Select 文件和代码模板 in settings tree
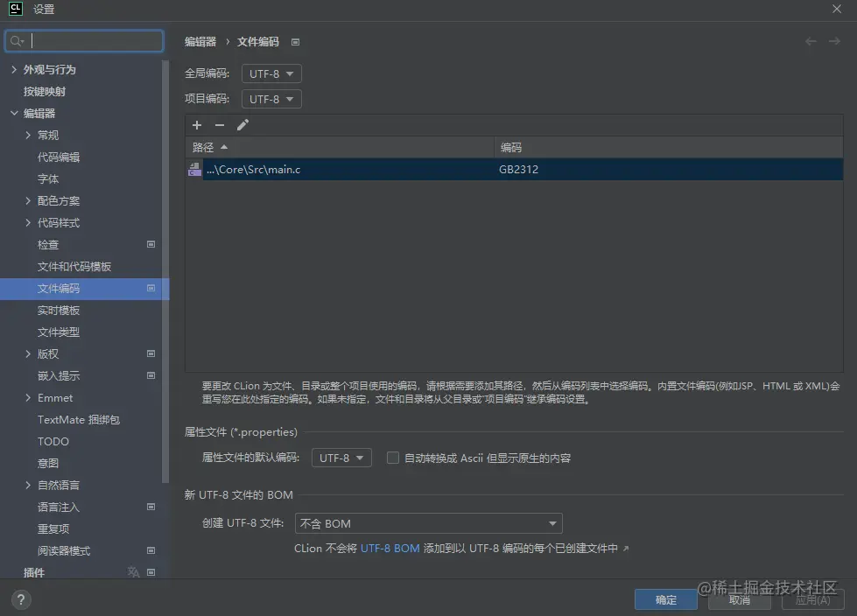This screenshot has height=616, width=857. pos(74,267)
